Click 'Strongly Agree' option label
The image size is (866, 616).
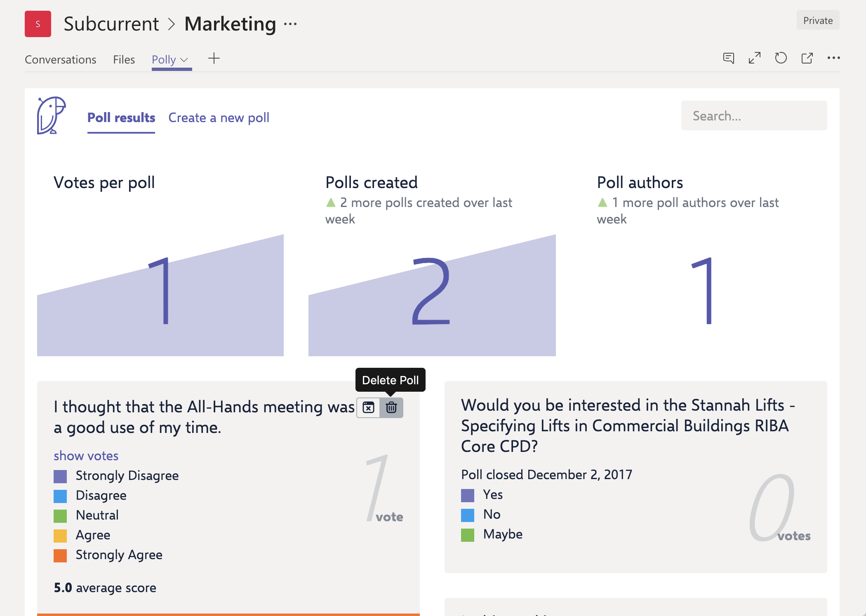point(119,555)
